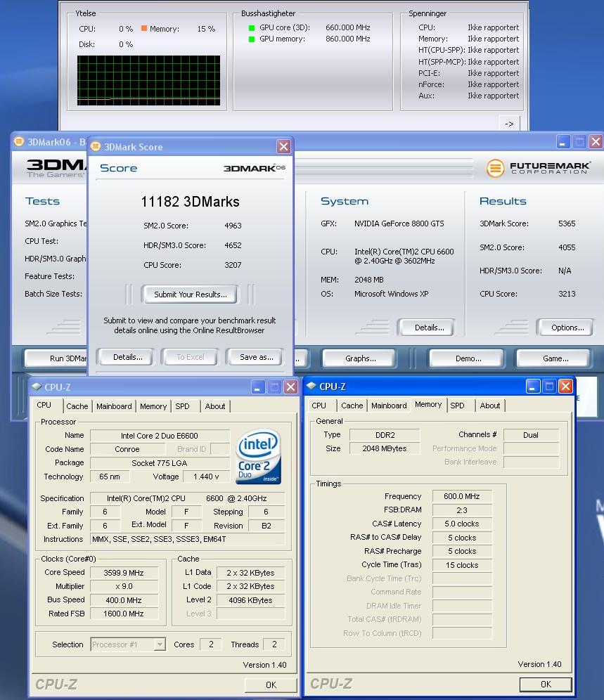Click the Name field Intel Core 2 Duo E6600
604x700 pixels.
[160, 436]
